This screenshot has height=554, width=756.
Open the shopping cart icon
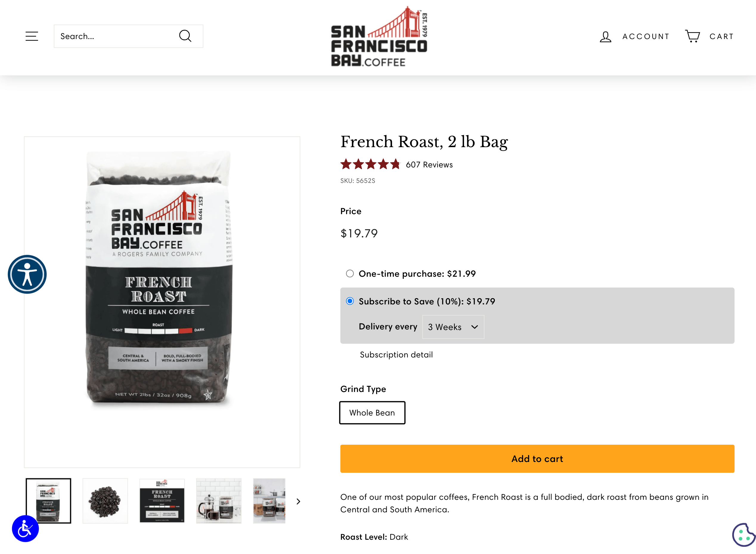tap(692, 36)
